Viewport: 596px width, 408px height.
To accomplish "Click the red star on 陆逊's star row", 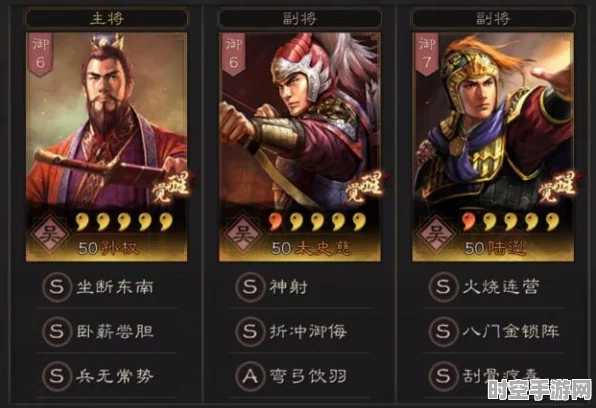I will pos(468,222).
